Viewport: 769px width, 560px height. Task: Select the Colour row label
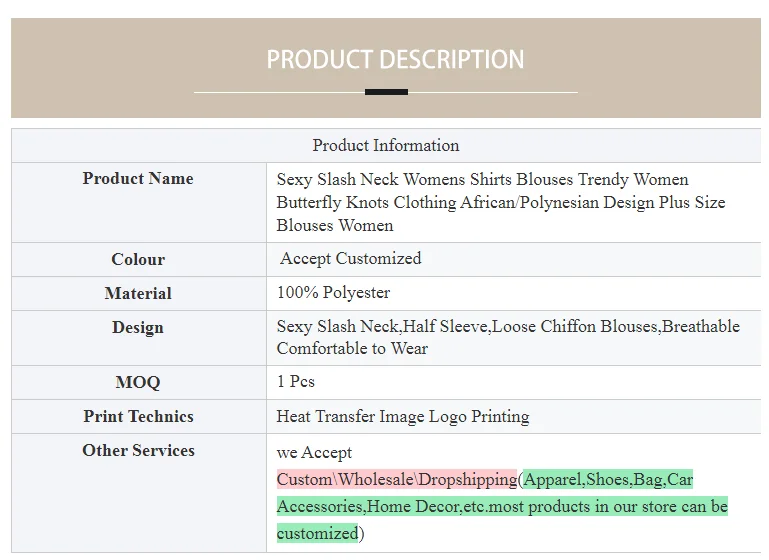point(138,259)
